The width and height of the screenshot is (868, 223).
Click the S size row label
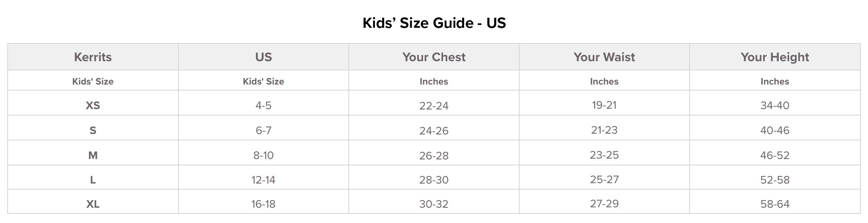[x=93, y=130]
